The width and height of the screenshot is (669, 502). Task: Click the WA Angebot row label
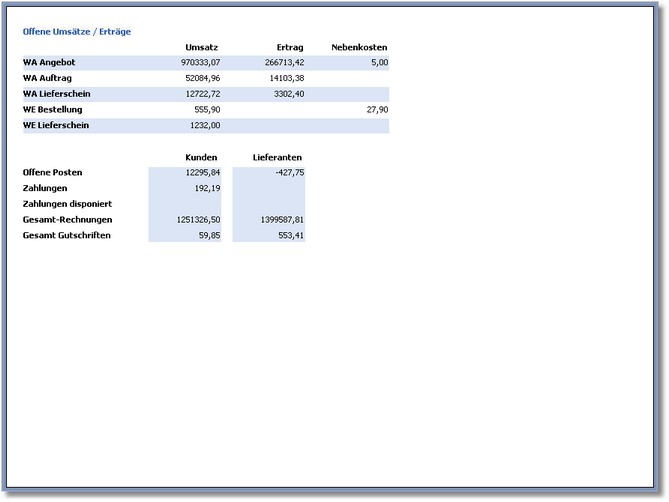(x=49, y=62)
